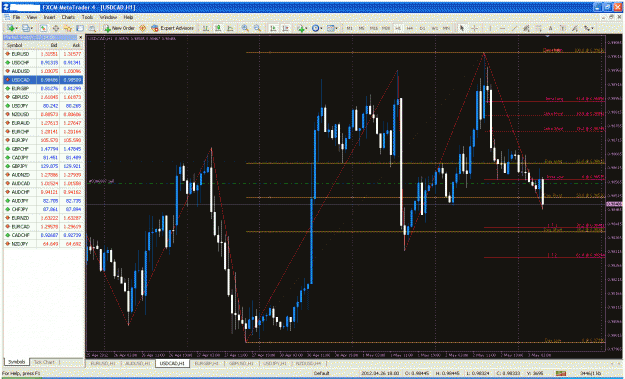
Task: Open the Indicators list dropdown
Action: click(302, 28)
